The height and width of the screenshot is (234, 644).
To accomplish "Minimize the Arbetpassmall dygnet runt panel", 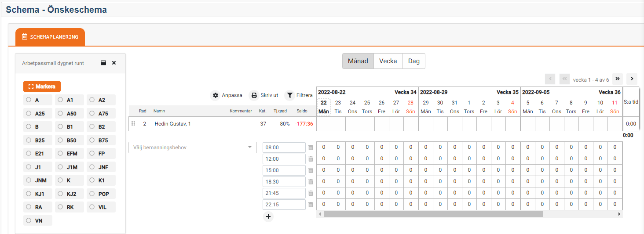I will tap(103, 63).
